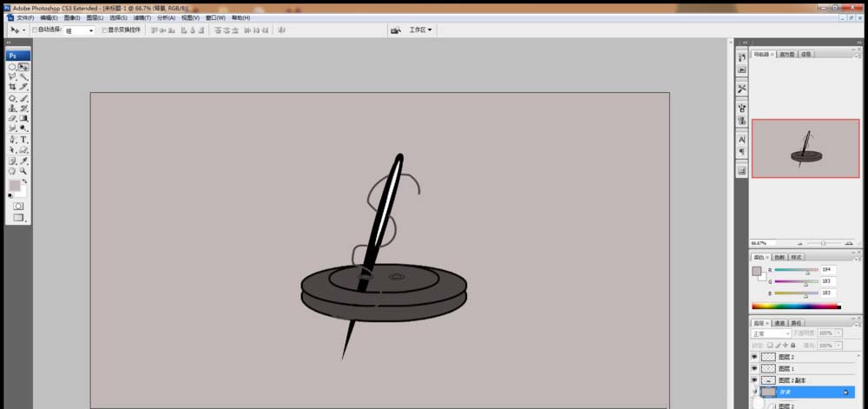Image resolution: width=868 pixels, height=409 pixels.
Task: Toggle lock all in Layers panel
Action: click(x=792, y=346)
